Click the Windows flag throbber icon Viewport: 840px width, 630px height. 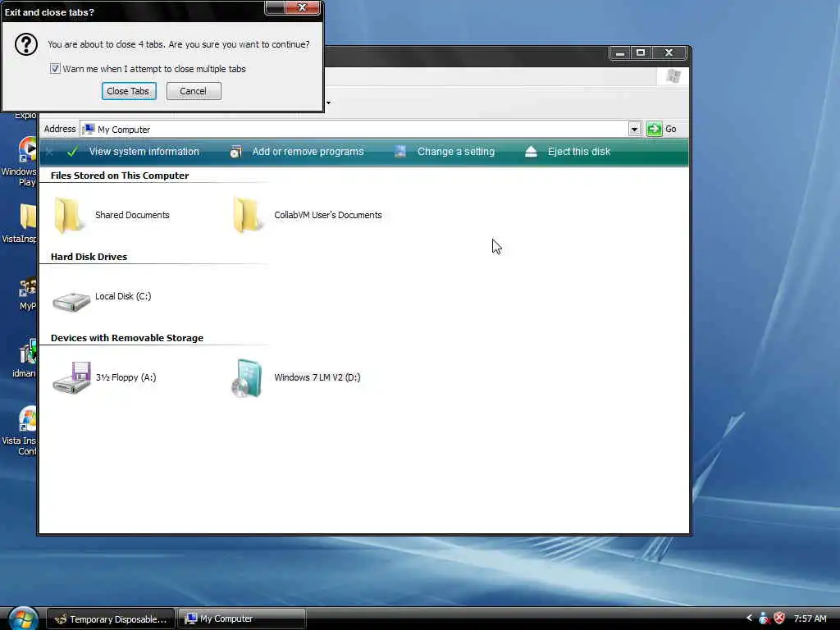click(x=673, y=76)
